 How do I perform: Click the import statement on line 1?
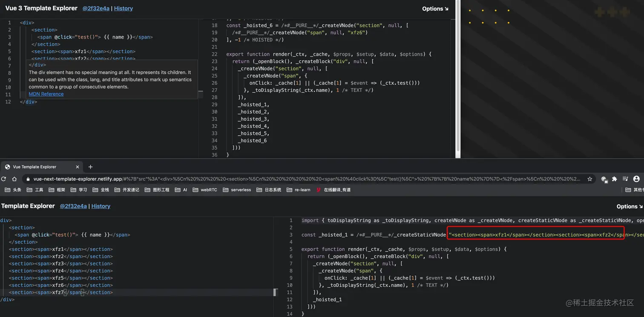[472, 220]
